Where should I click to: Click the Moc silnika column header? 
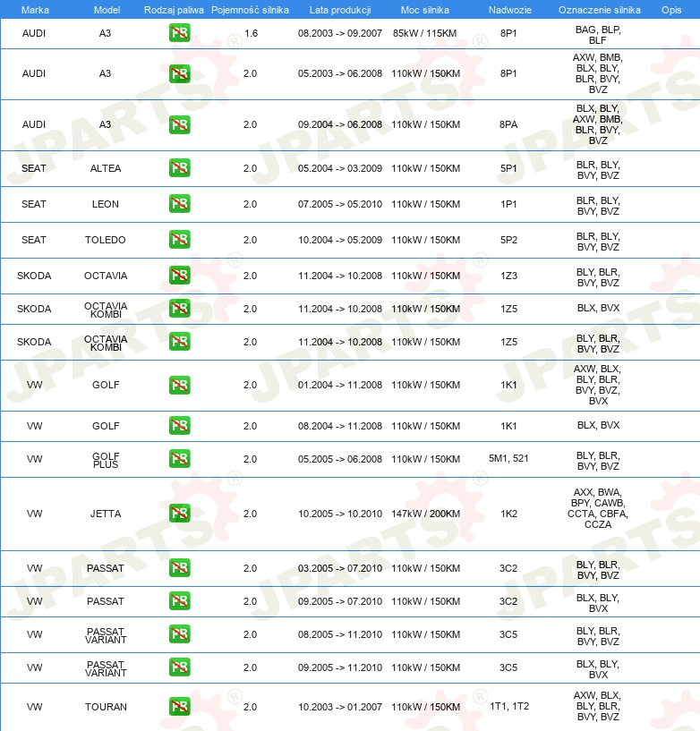pyautogui.click(x=425, y=10)
